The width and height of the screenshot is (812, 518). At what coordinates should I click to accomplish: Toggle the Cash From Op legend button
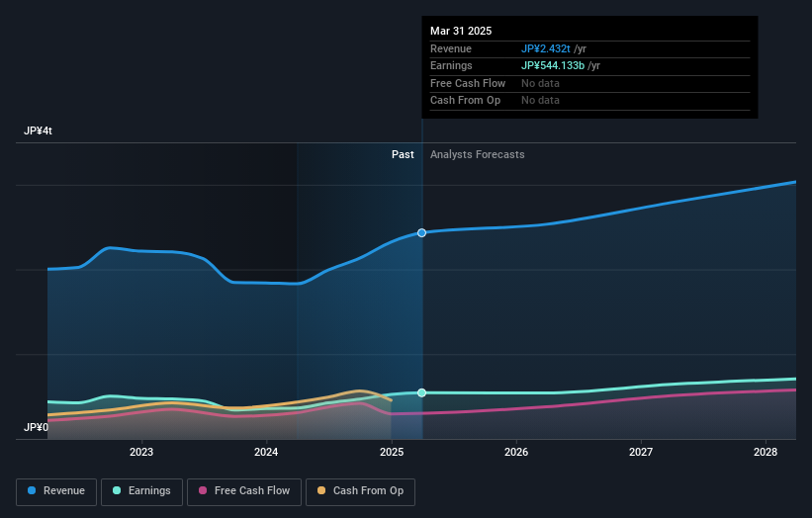click(x=360, y=491)
